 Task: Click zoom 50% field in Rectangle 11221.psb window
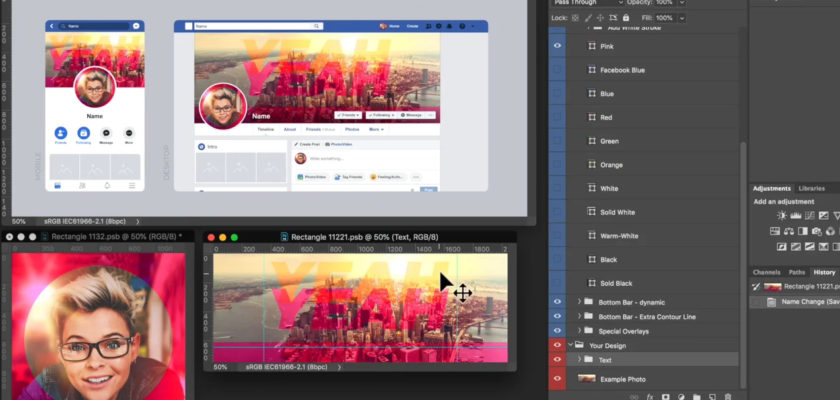click(220, 367)
